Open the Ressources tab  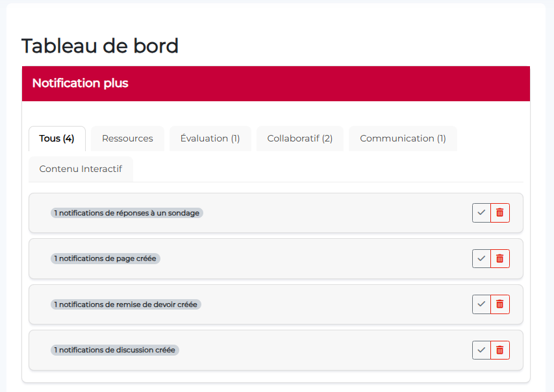(x=127, y=138)
